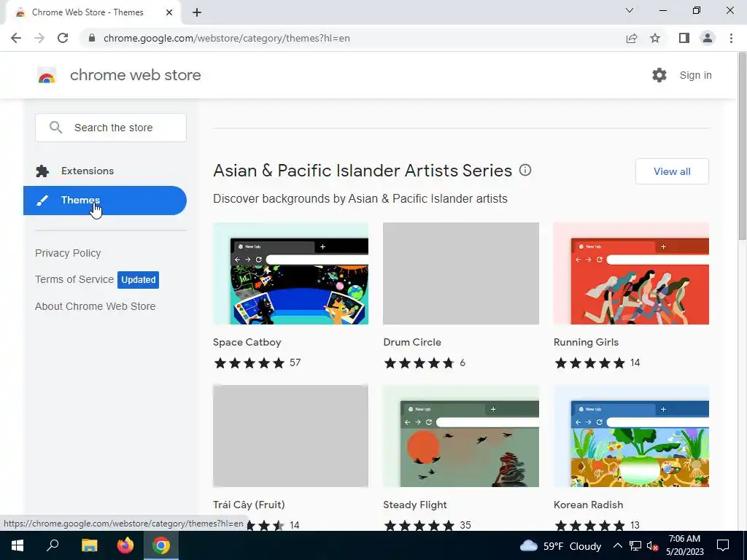Open the Drum Circle theme thumbnail

pos(461,273)
